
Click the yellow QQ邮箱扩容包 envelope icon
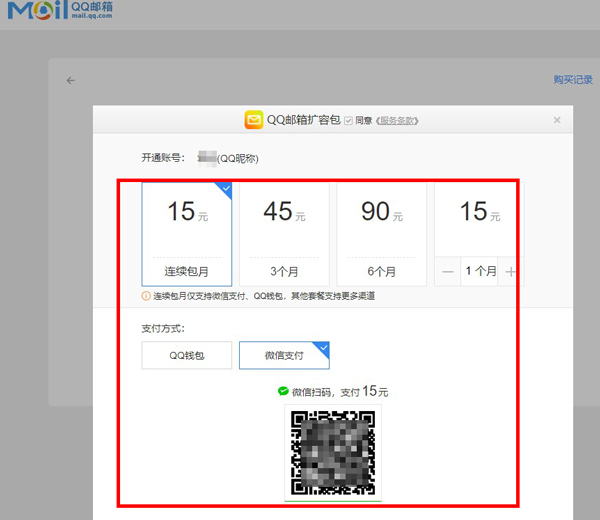(x=254, y=120)
